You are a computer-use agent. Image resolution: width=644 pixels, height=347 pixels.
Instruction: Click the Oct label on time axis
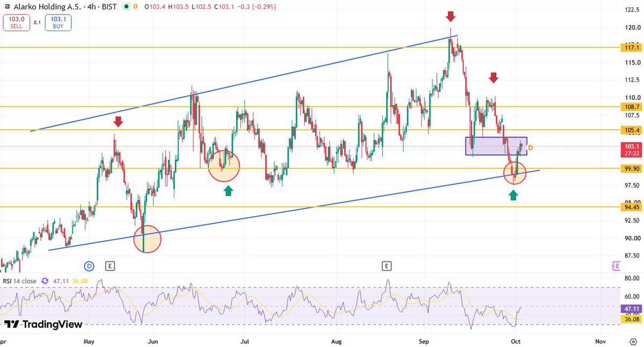coord(516,341)
